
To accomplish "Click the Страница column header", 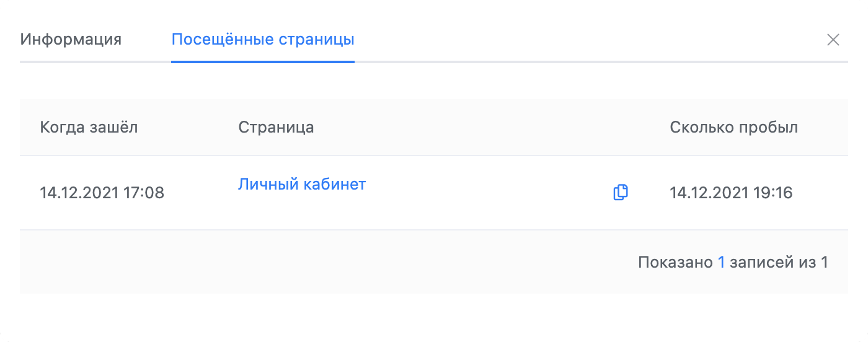I will click(276, 128).
